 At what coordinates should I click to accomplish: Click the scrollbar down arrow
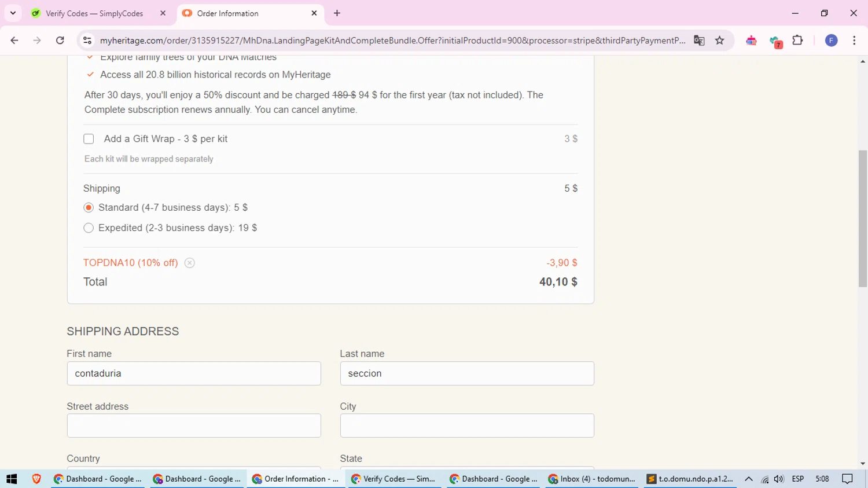(x=863, y=464)
